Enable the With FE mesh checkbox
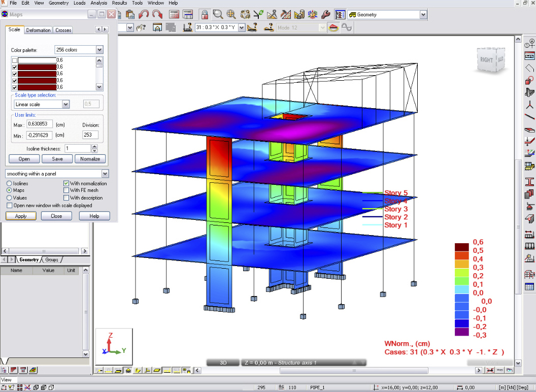 tap(66, 190)
